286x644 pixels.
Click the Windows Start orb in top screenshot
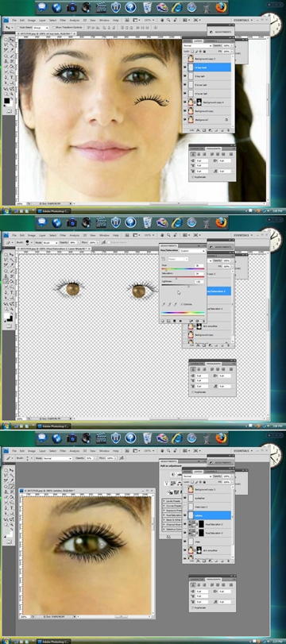point(6,210)
